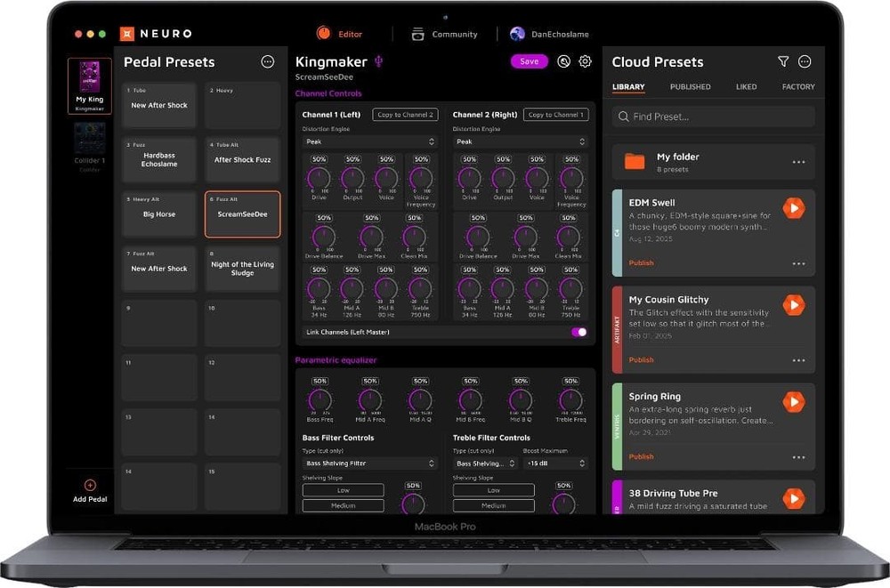Click the purple USB connection icon beside Kingmaker
The height and width of the screenshot is (588, 890).
(378, 61)
